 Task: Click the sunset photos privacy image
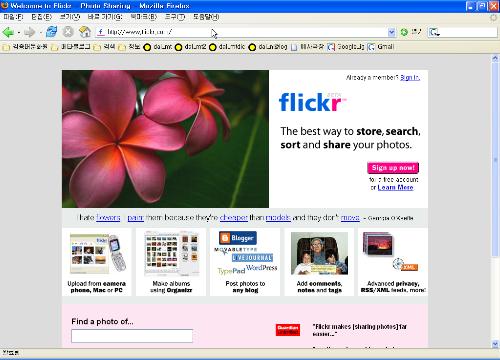pyautogui.click(x=378, y=244)
